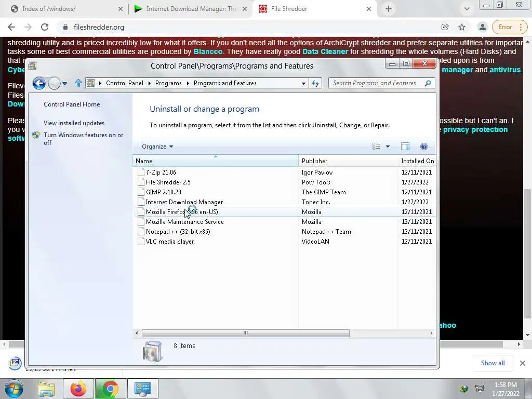Open Turn Windows features on or off
The image size is (532, 399).
84,139
